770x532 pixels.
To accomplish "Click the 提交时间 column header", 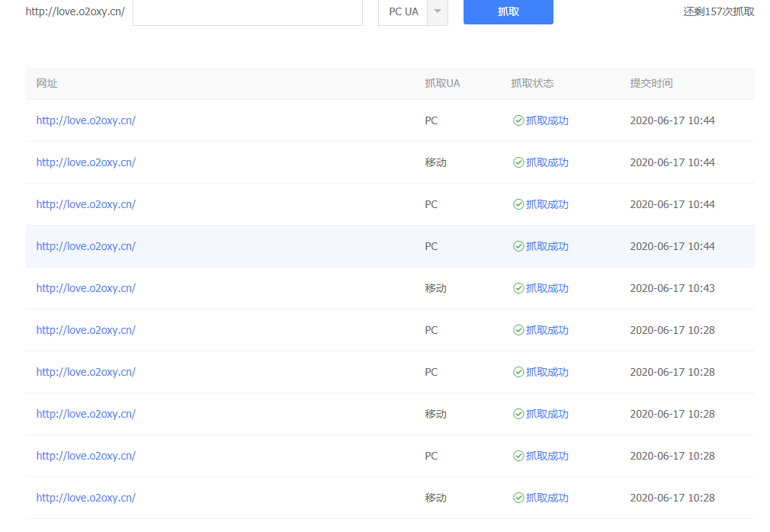I will (x=651, y=83).
